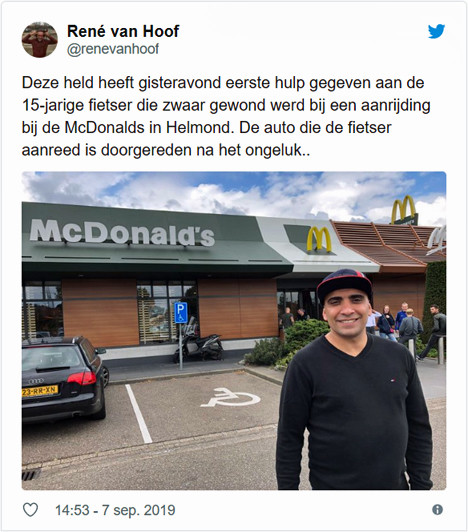Like the tweet with the heart icon

pos(30,510)
